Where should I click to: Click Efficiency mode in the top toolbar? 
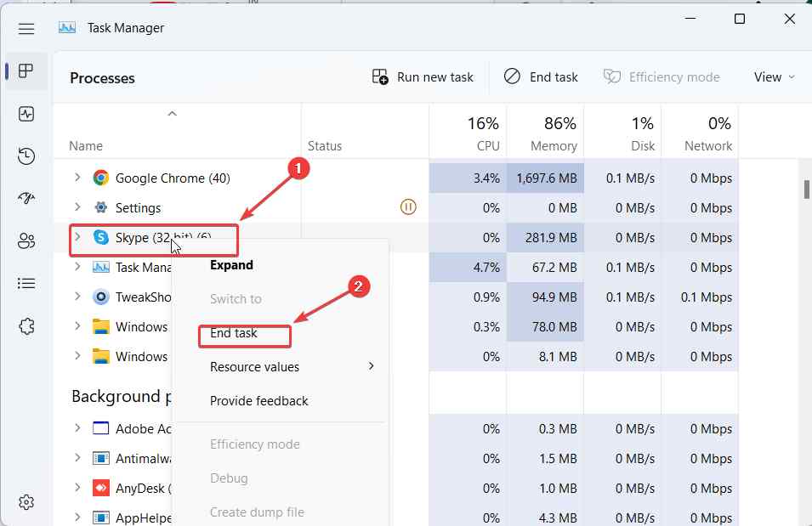pyautogui.click(x=662, y=76)
